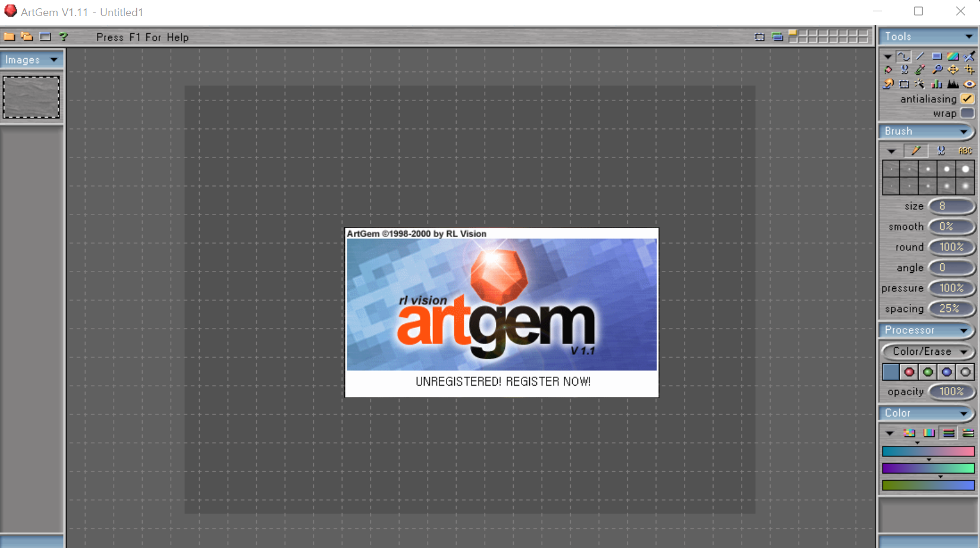Select the eyedropper color picker tool
This screenshot has width=980, height=548.
pyautogui.click(x=920, y=70)
